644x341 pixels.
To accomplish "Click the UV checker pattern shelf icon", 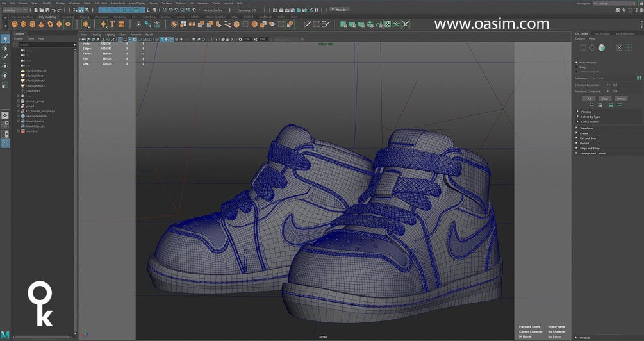I will click(388, 24).
